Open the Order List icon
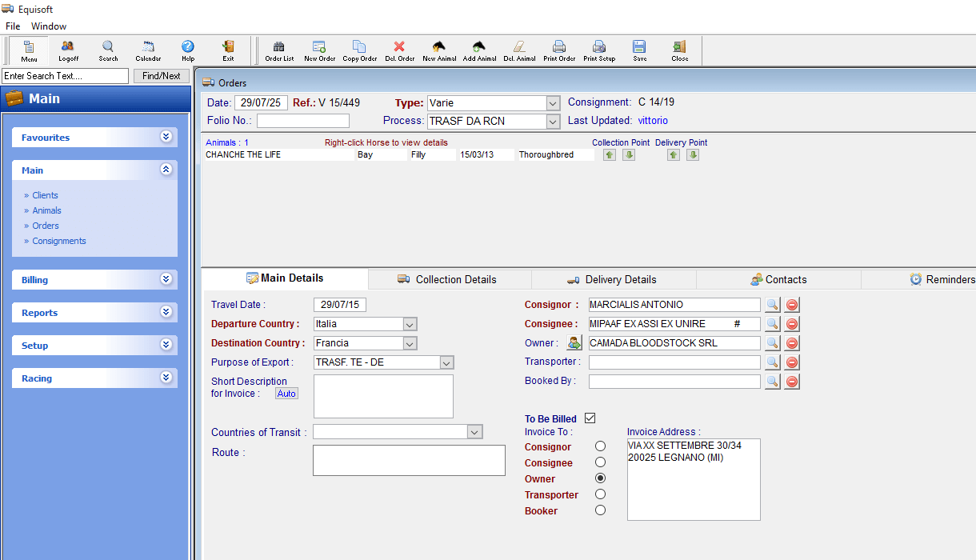Image resolution: width=976 pixels, height=560 pixels. click(x=279, y=50)
